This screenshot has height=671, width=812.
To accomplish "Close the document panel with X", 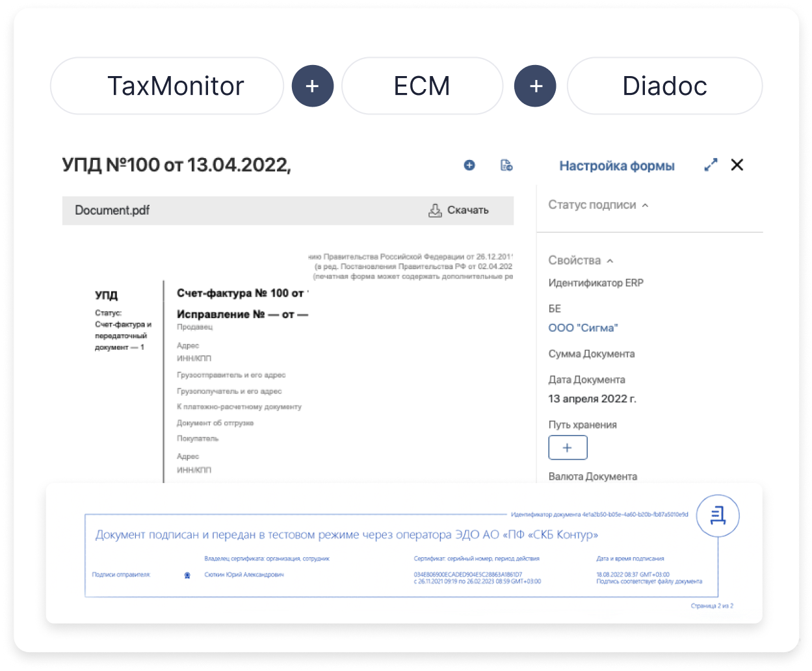I will (737, 165).
